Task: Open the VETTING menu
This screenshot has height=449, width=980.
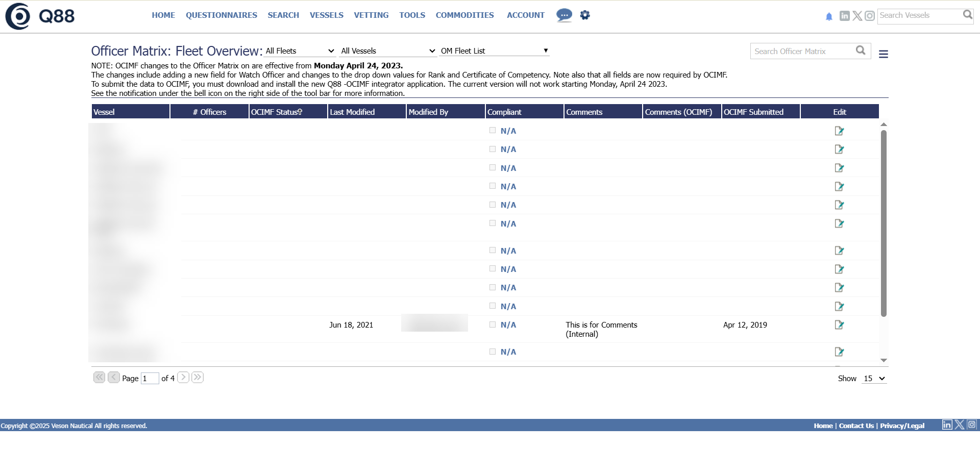Action: click(371, 15)
